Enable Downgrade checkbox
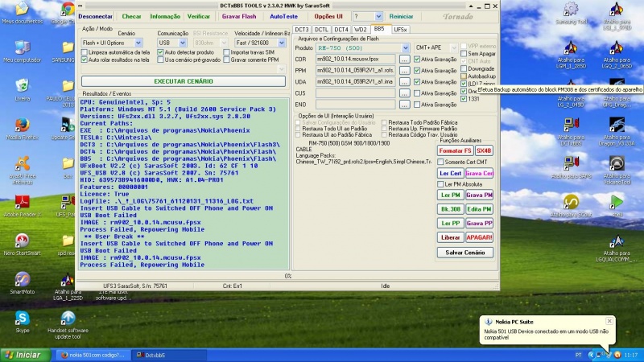The height and width of the screenshot is (362, 644). point(464,68)
